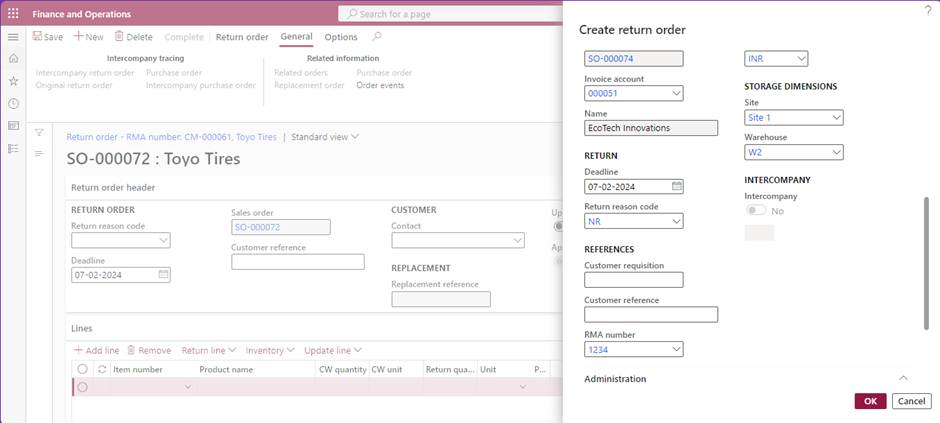Click the Save disk icon
This screenshot has width=940, height=423.
coord(37,37)
